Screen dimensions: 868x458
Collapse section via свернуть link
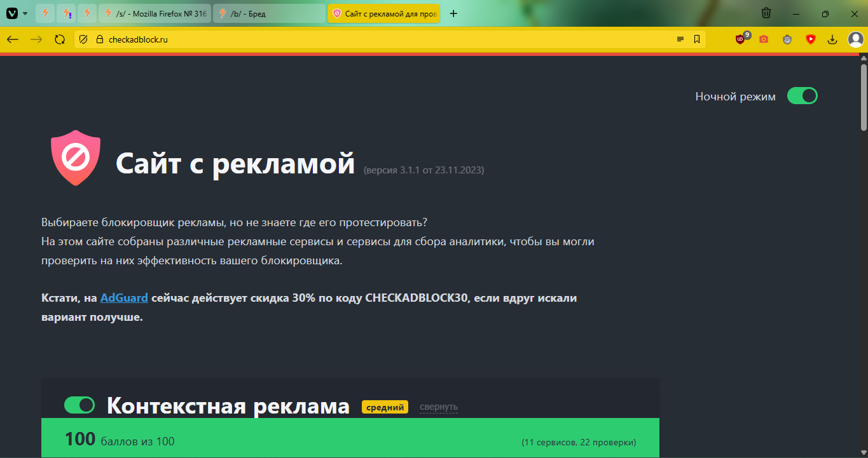pyautogui.click(x=439, y=407)
